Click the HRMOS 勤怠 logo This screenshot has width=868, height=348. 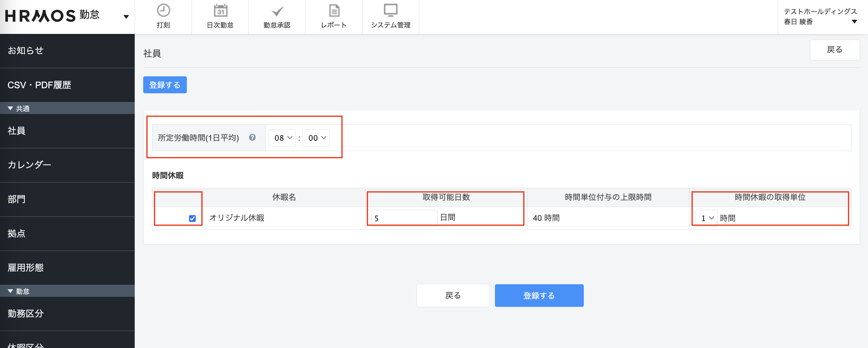coord(52,15)
